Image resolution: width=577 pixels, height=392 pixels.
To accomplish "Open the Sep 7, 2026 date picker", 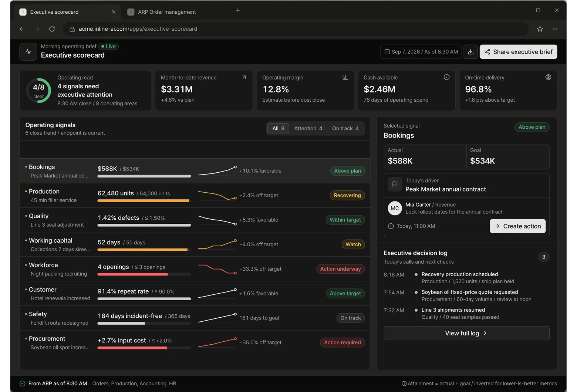I will 421,52.
